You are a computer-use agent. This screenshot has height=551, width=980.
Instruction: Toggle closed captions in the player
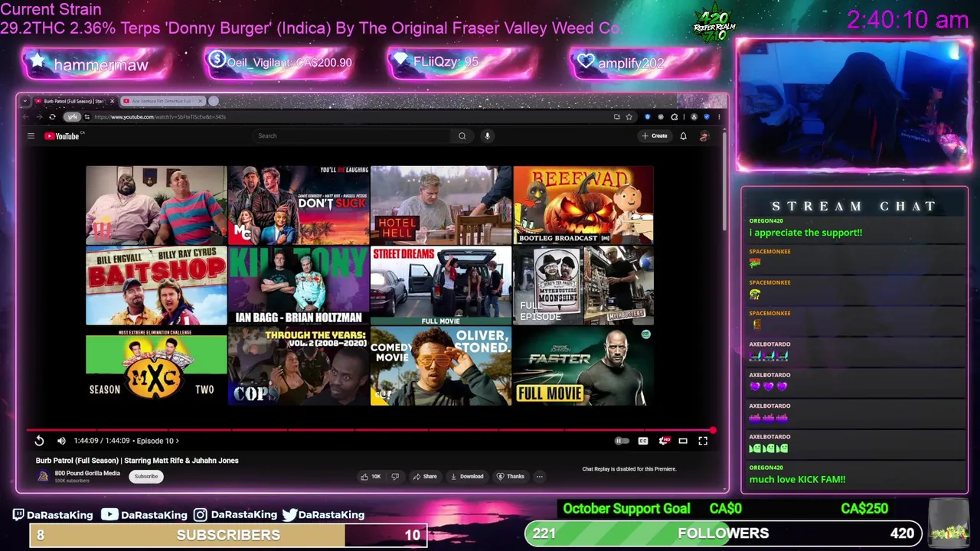pos(643,441)
